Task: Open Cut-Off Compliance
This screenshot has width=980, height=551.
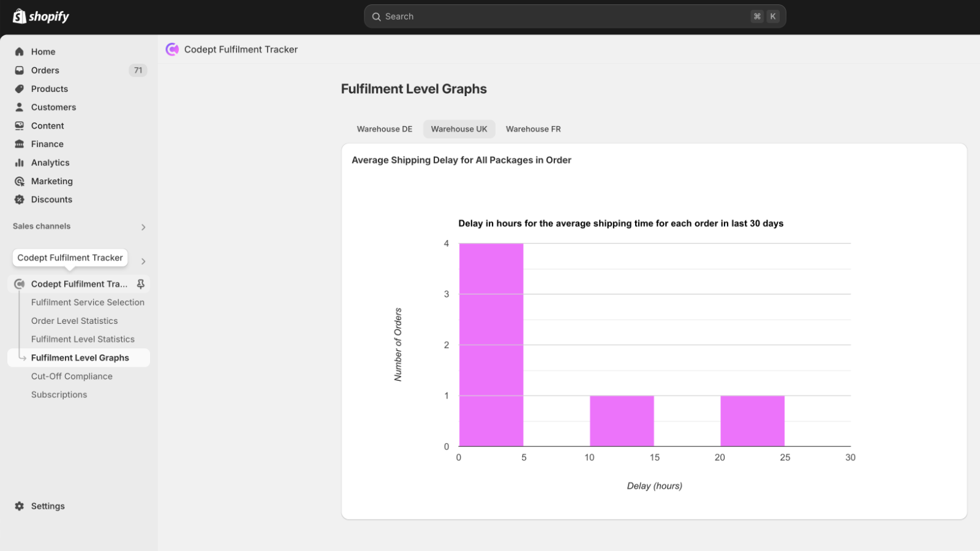Action: click(72, 376)
